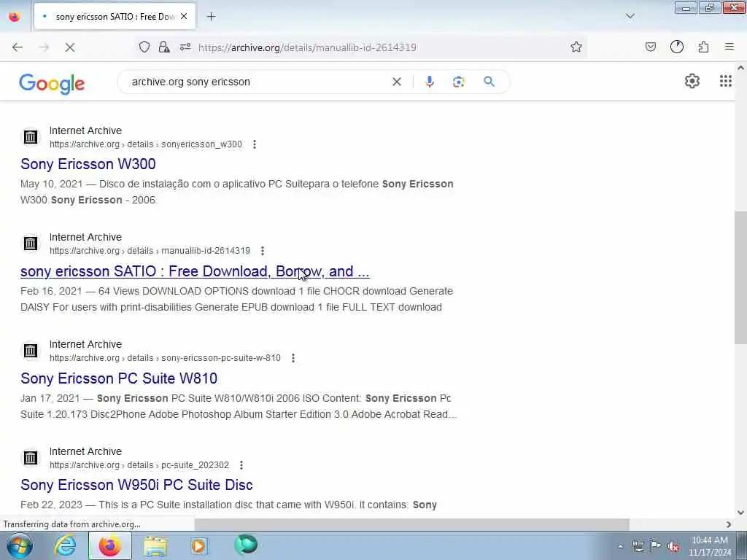Open options menu for manuallib-id-2614319 result
This screenshot has width=747, height=560.
(263, 251)
